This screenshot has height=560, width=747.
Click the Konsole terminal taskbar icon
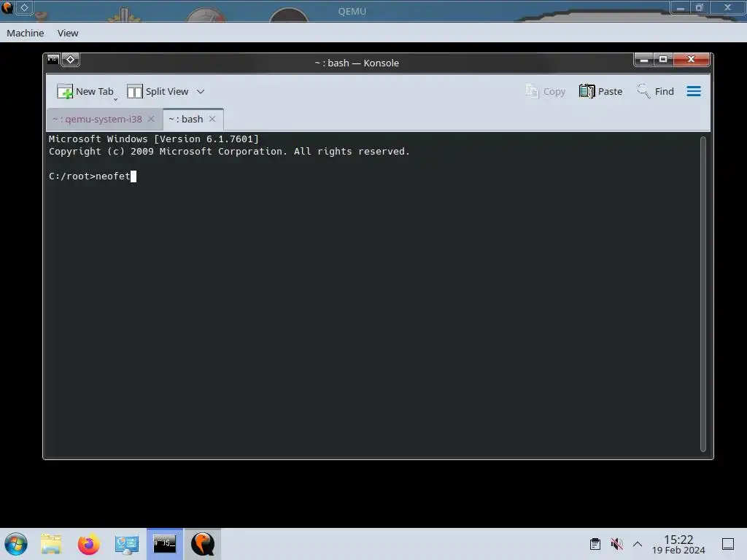(164, 544)
